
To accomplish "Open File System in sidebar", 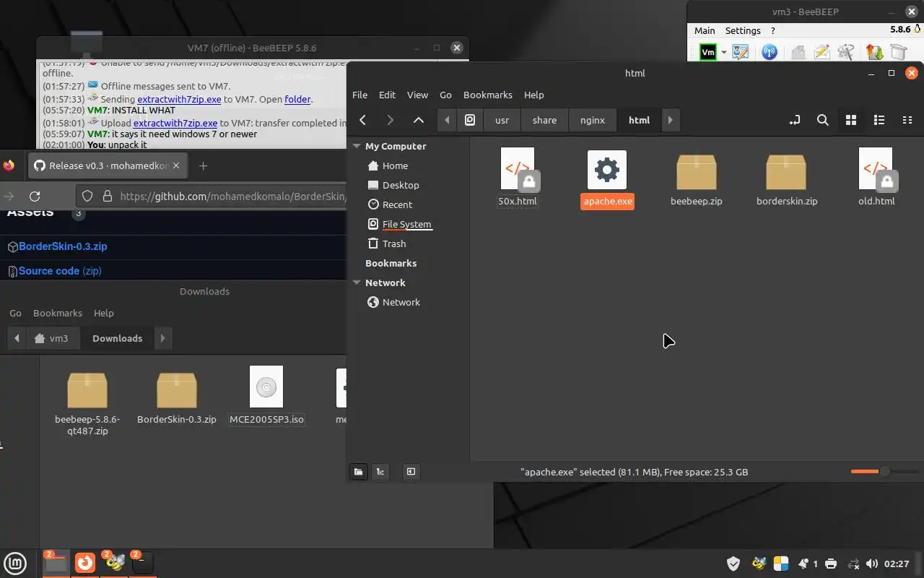I will [x=407, y=224].
